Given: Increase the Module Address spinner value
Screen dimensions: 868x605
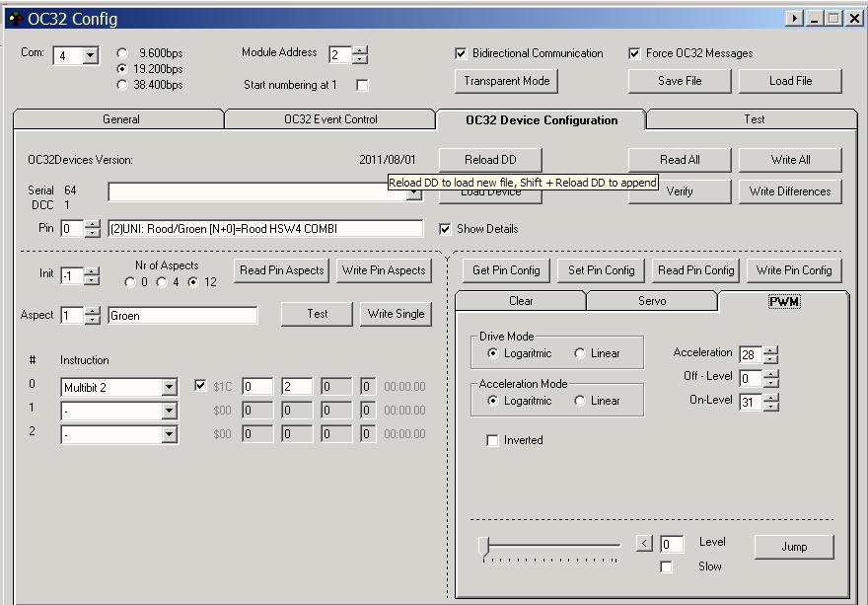Looking at the screenshot, I should pos(360,50).
